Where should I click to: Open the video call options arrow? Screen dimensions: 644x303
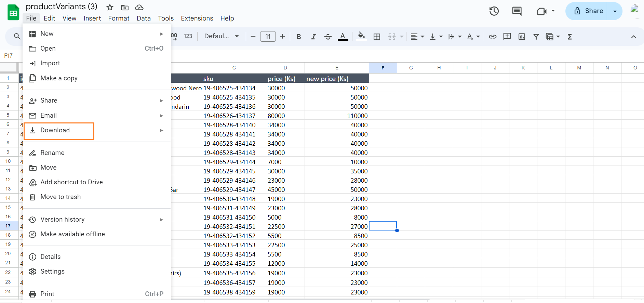[x=553, y=11]
